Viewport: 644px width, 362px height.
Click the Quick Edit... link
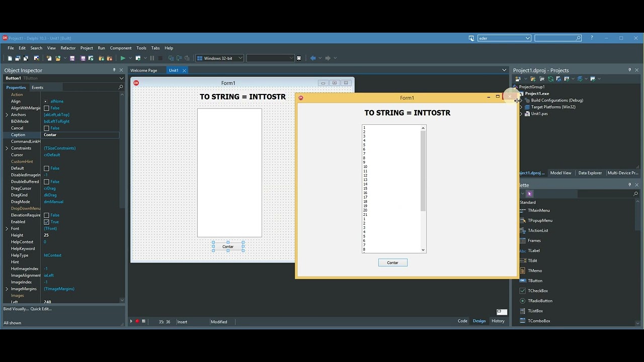click(41, 309)
